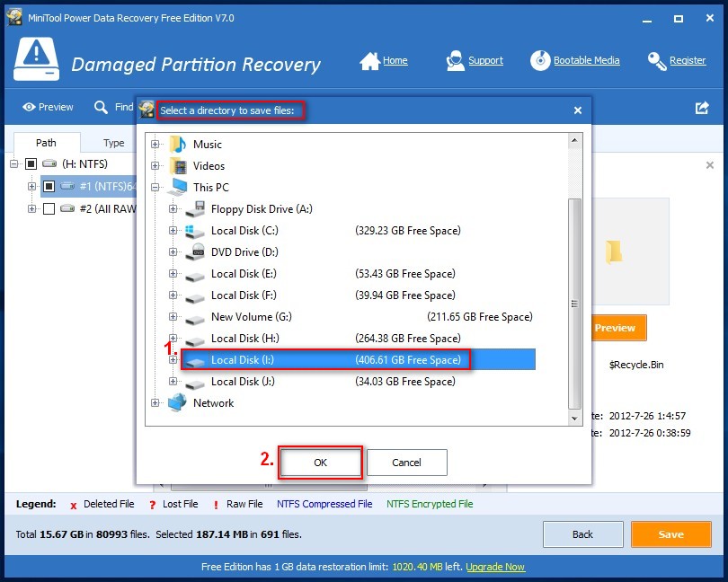Click the Bootable Media disc icon
The image size is (728, 582).
[x=540, y=60]
